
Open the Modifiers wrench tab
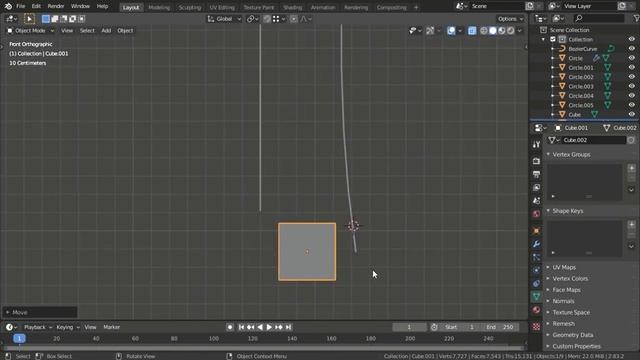click(x=536, y=244)
